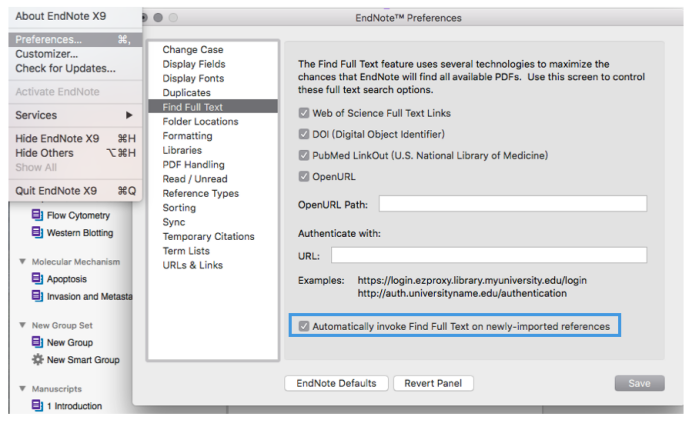Screen dimensions: 692x421
Task: Click the Revert Panel button
Action: coord(433,383)
